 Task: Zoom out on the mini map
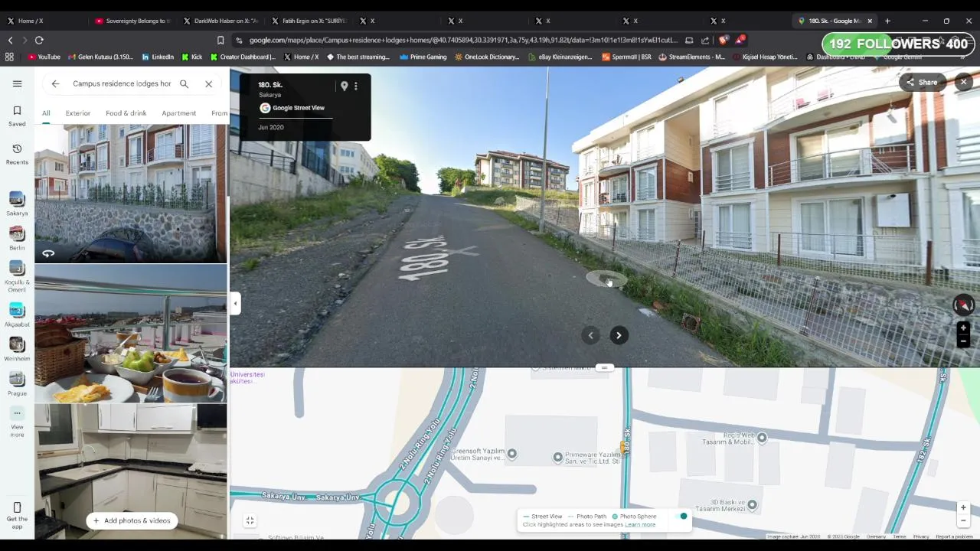point(963,521)
